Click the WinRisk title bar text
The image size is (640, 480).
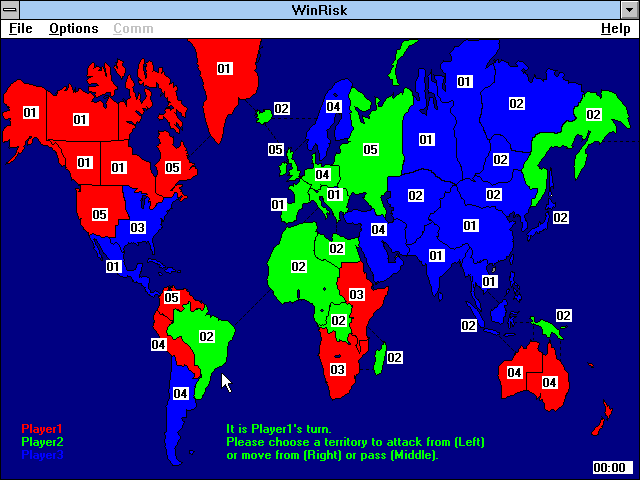[320, 10]
